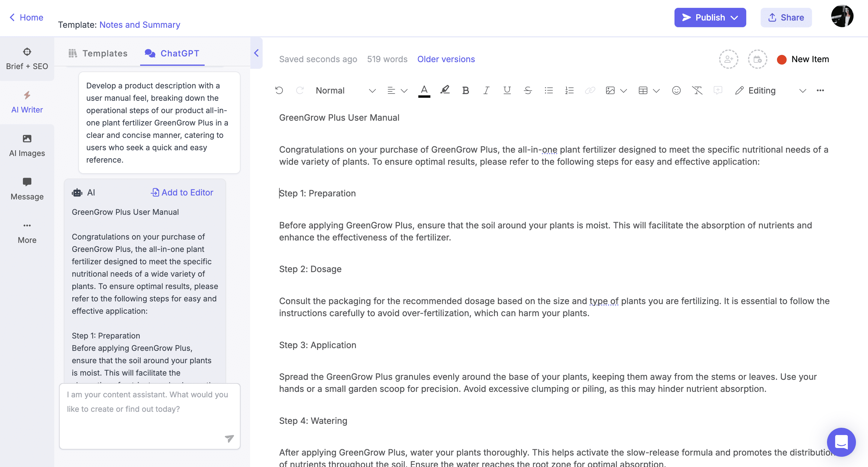Open the font color picker
868x467 pixels.
pos(424,91)
